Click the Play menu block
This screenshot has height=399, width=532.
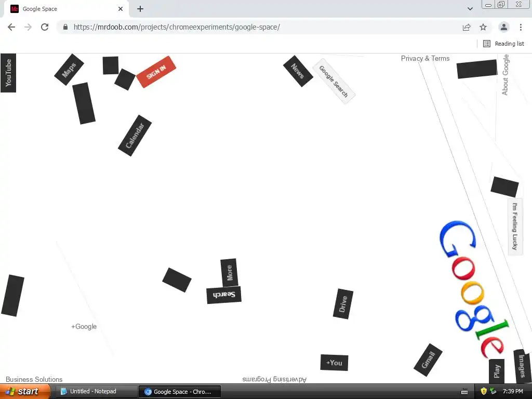(496, 371)
